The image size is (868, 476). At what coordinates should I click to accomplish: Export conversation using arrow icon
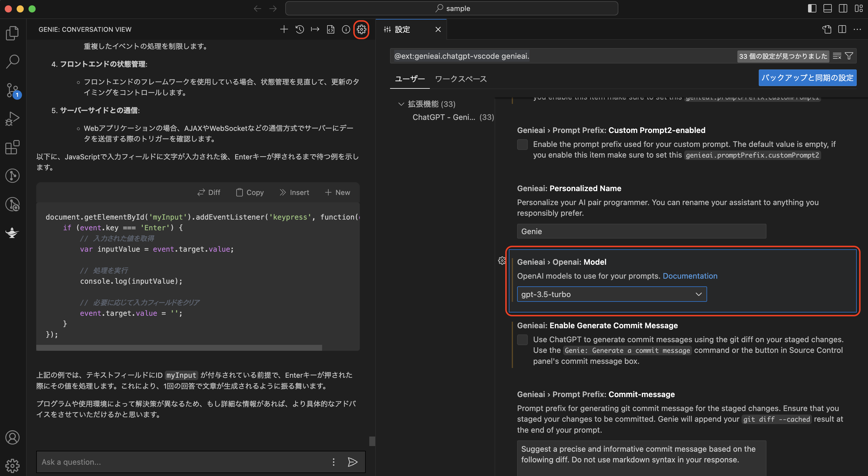coord(315,29)
